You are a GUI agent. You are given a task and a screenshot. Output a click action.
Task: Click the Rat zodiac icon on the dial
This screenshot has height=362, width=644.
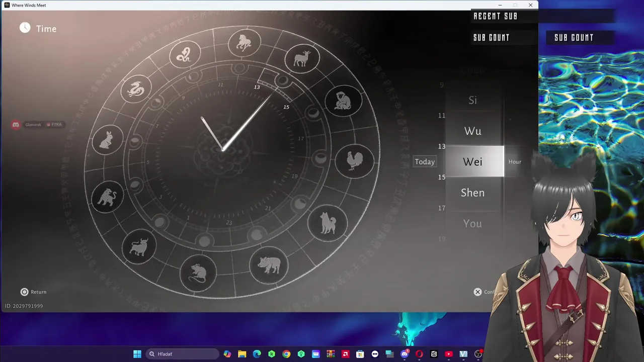click(x=198, y=273)
